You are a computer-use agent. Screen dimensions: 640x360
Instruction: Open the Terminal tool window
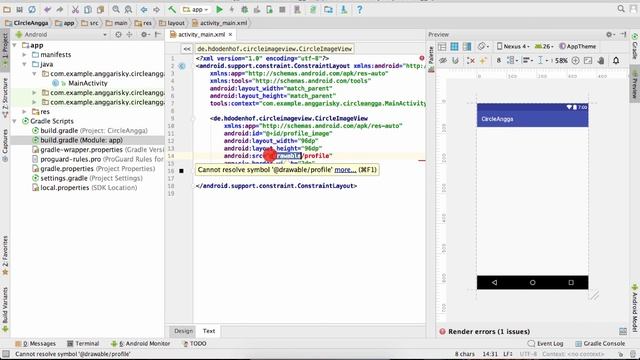83,344
